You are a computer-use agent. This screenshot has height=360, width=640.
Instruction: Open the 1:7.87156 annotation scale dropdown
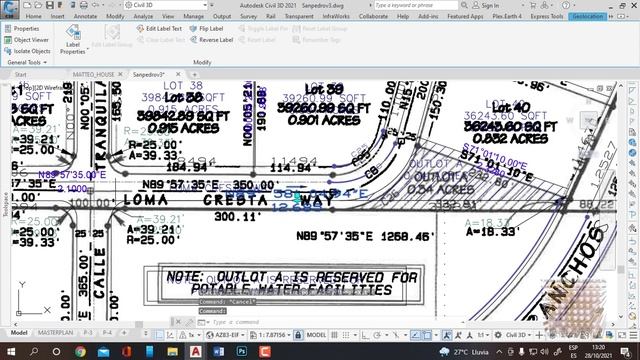[x=270, y=335]
